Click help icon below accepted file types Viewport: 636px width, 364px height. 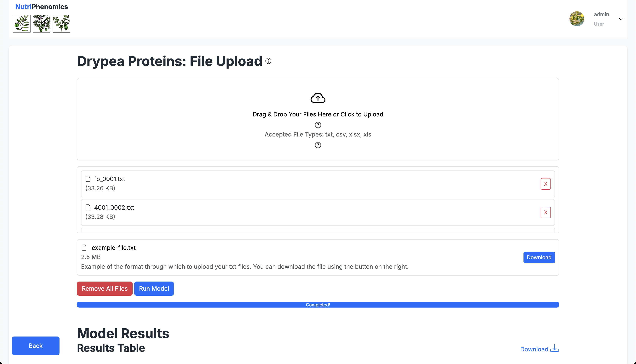pyautogui.click(x=318, y=145)
